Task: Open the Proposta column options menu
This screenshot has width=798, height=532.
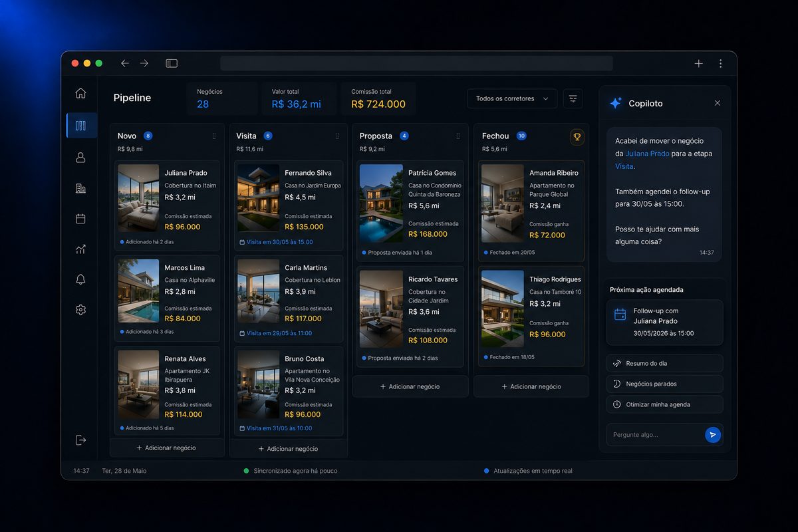Action: pos(458,136)
